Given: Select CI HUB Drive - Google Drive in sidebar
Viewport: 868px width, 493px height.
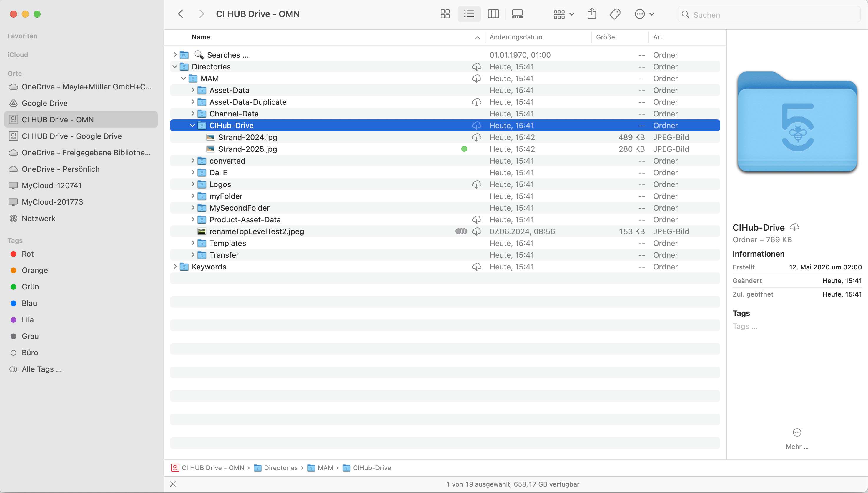Looking at the screenshot, I should pos(71,136).
